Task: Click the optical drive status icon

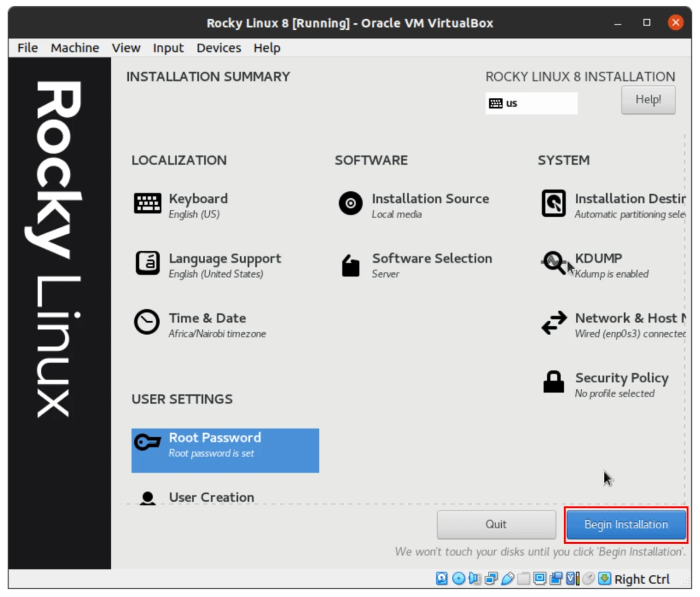Action: [459, 578]
